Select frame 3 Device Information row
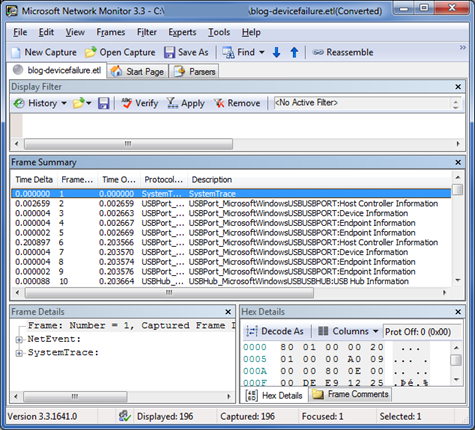 point(231,213)
